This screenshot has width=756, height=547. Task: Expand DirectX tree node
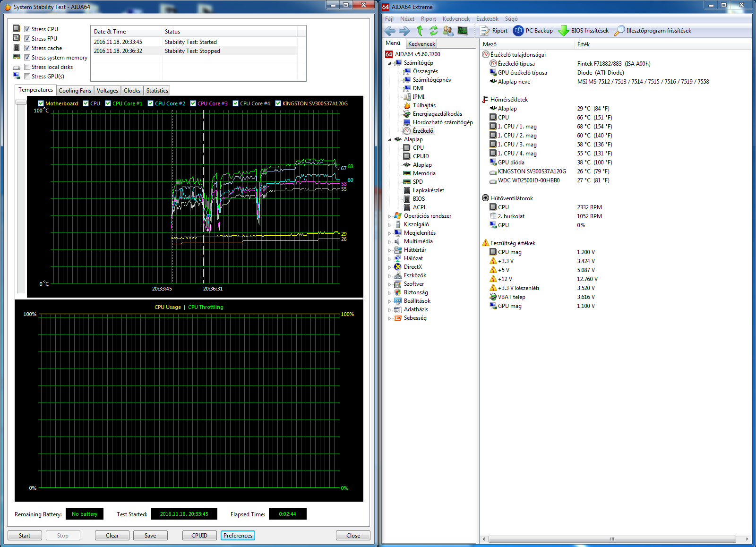(390, 267)
